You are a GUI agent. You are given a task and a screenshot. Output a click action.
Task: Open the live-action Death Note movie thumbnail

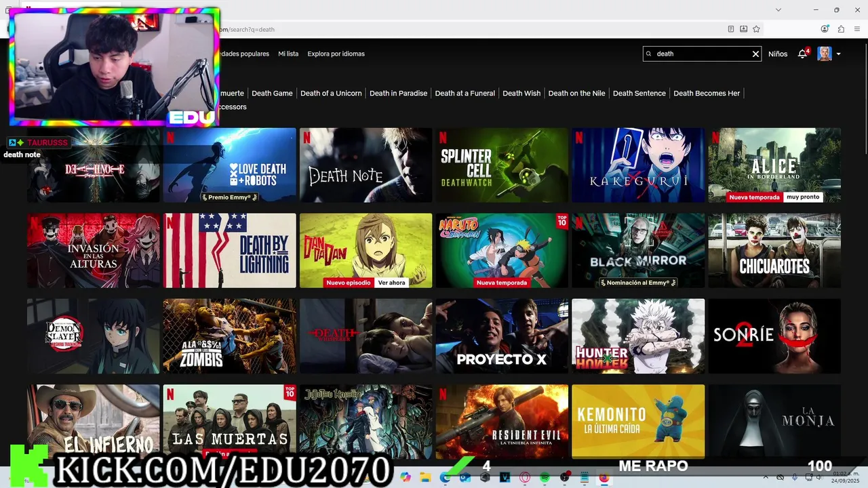(x=366, y=165)
